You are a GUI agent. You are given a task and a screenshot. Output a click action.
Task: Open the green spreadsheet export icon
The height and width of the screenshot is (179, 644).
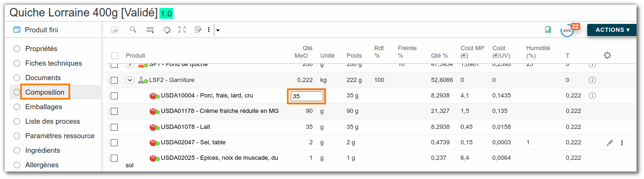click(548, 30)
